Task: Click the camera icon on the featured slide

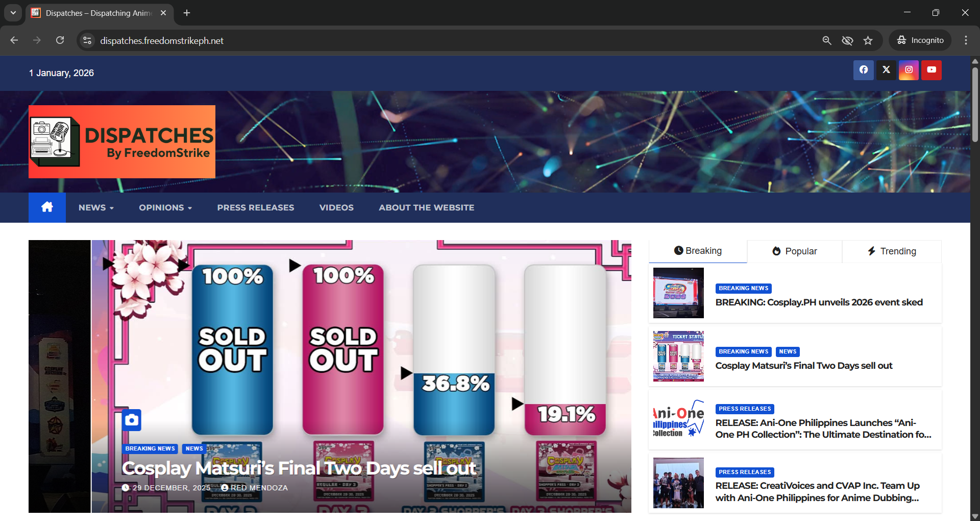Action: click(x=132, y=420)
